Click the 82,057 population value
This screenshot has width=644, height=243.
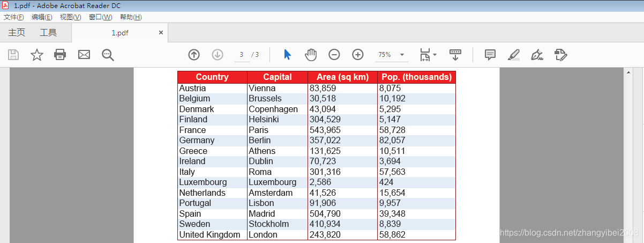392,141
